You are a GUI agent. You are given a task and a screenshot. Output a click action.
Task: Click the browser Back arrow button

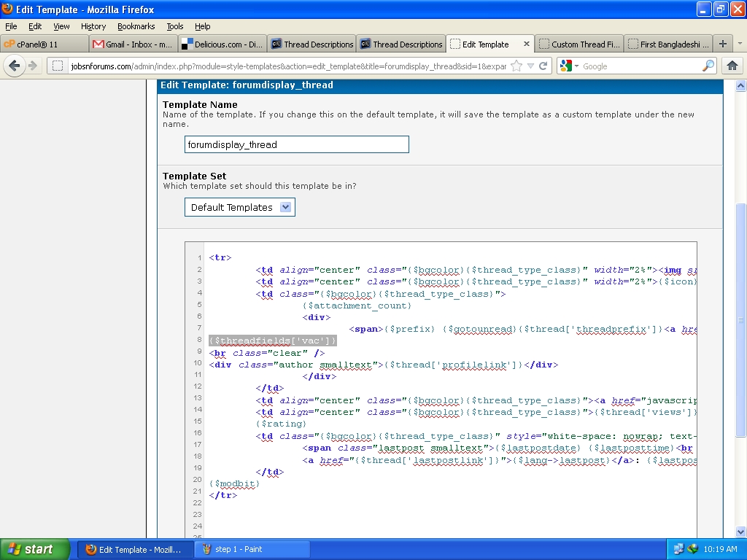click(x=15, y=66)
